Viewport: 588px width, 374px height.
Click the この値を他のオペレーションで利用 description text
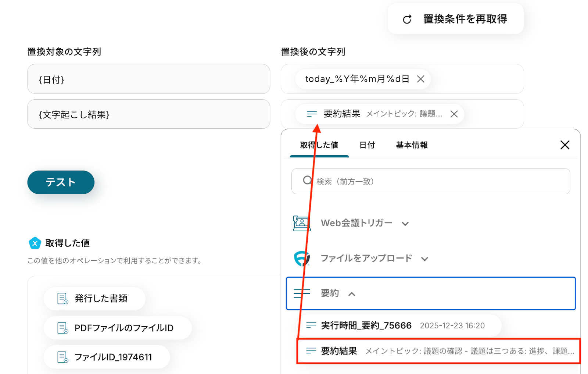point(114,261)
